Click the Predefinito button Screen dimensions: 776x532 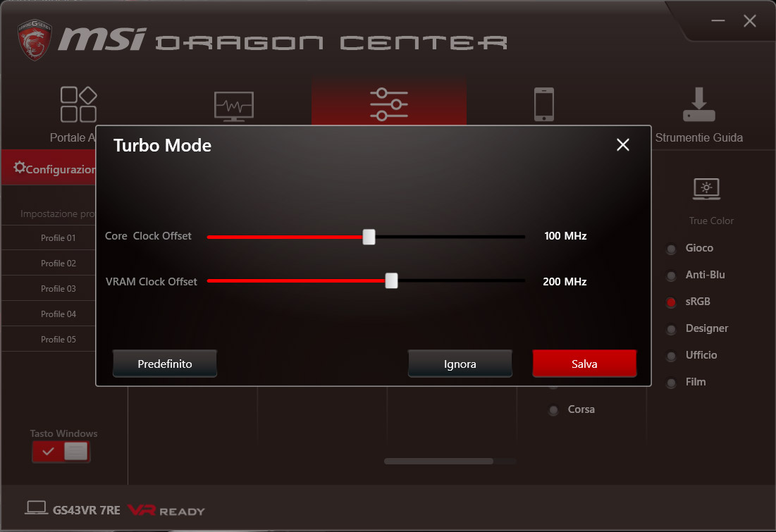point(165,364)
